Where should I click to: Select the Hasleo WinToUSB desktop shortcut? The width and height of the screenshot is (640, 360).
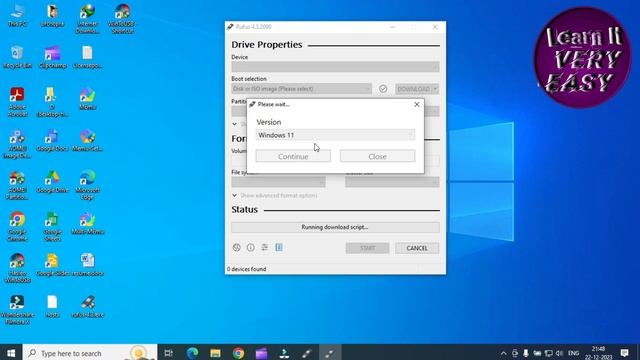(17, 269)
